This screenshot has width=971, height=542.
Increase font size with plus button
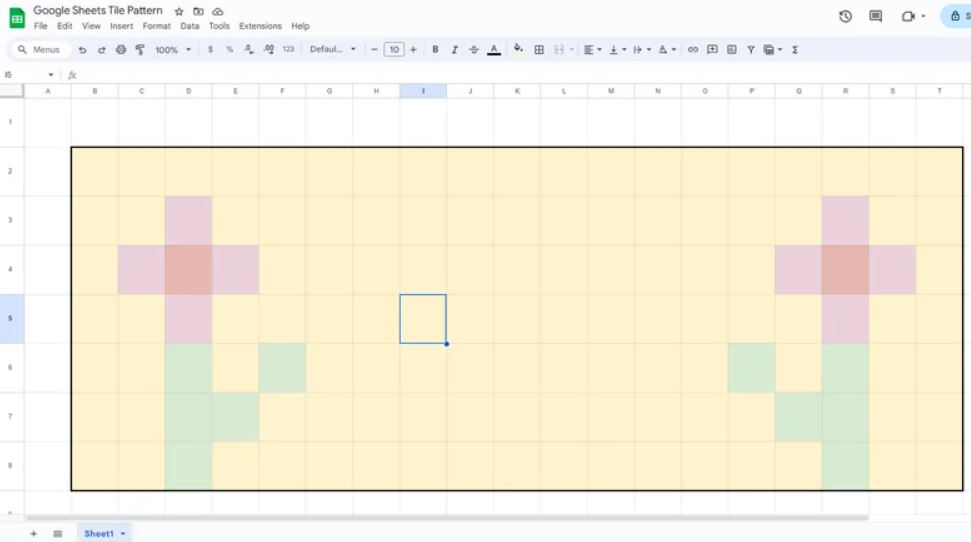click(413, 50)
